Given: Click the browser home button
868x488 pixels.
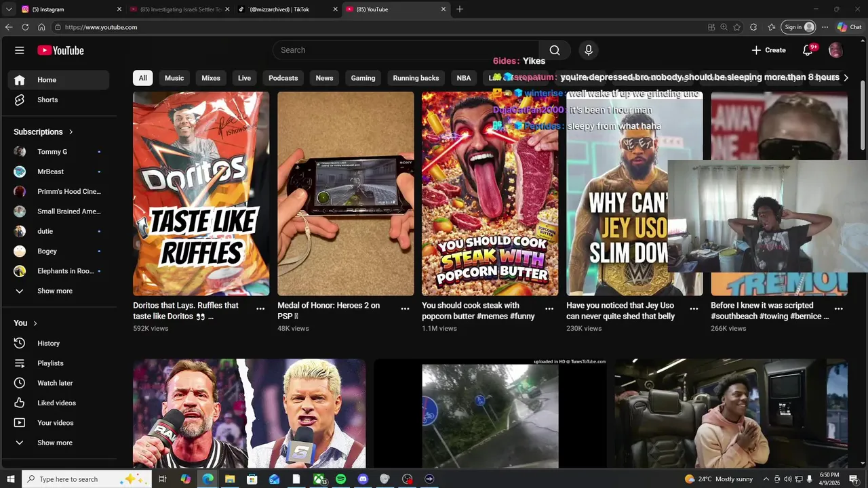Looking at the screenshot, I should 41,27.
